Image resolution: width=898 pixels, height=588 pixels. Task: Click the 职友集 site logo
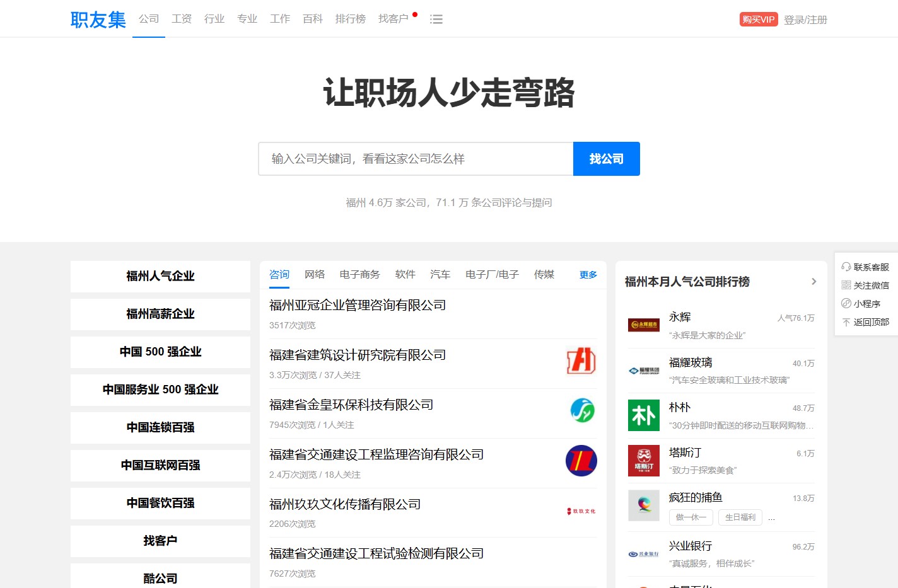[x=98, y=20]
